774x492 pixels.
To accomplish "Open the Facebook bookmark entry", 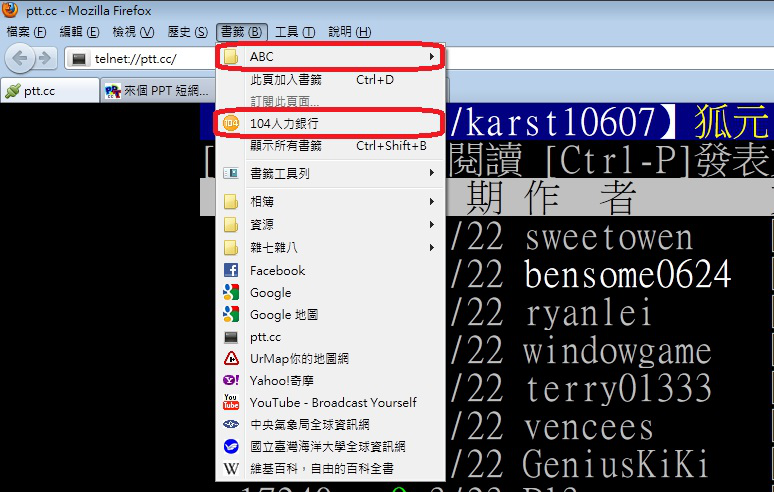I will [x=331, y=270].
